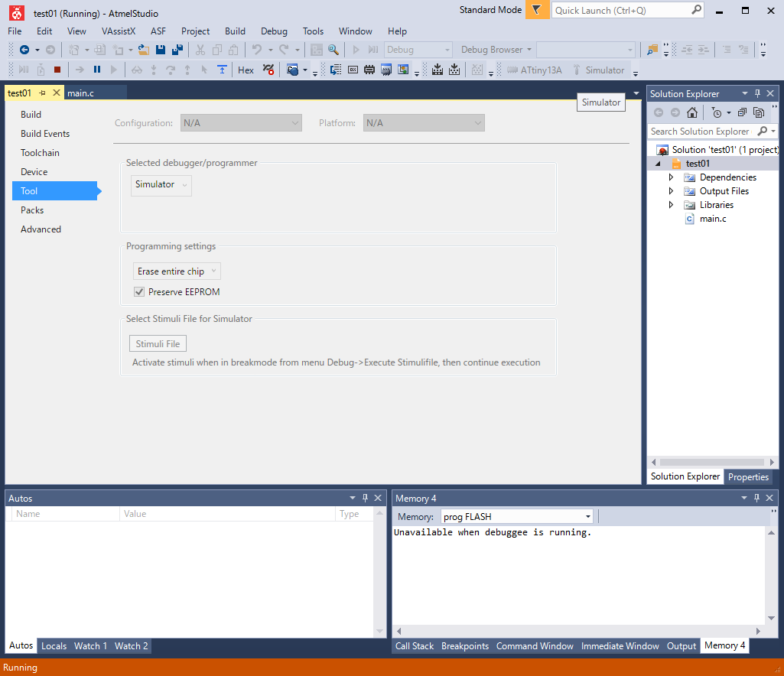Open the VAssistX menu
This screenshot has height=676, width=784.
tap(119, 31)
